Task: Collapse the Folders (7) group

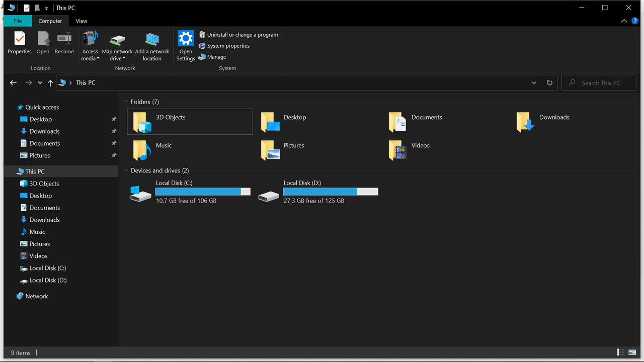Action: (x=126, y=102)
